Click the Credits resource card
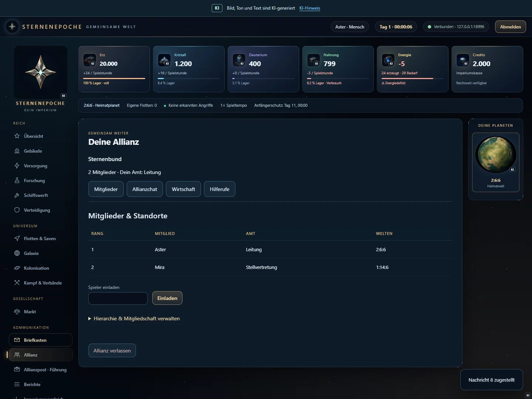Viewport: 532px width, 399px height. point(487,69)
